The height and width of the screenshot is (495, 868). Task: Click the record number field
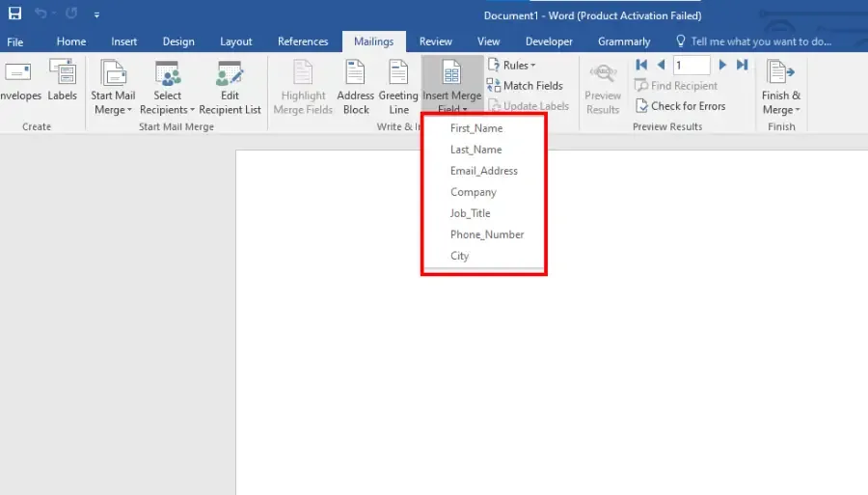pyautogui.click(x=691, y=66)
